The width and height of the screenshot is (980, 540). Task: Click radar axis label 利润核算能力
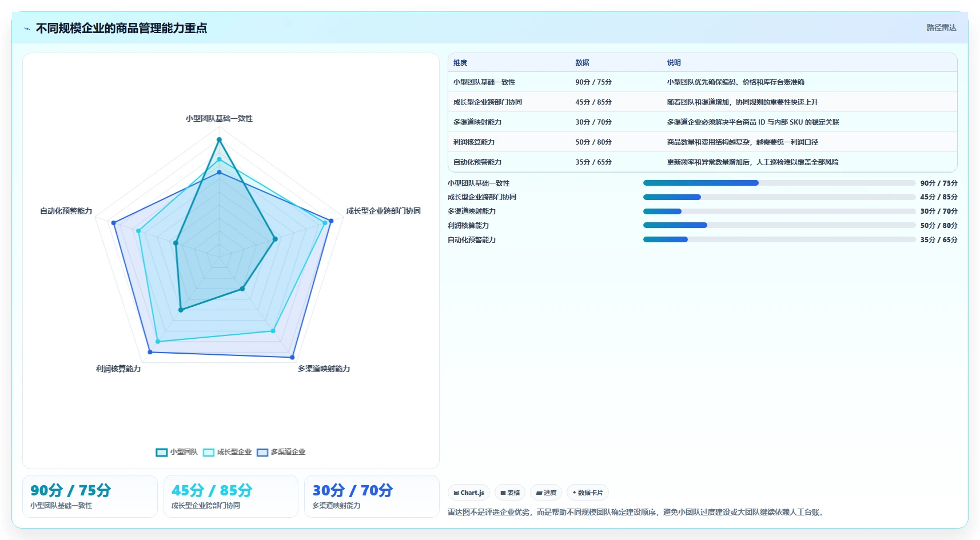click(x=118, y=369)
